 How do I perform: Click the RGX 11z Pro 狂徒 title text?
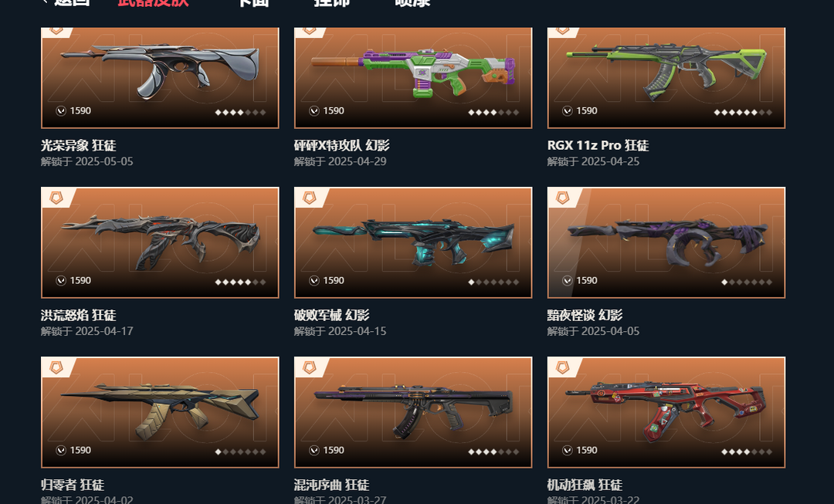[598, 145]
